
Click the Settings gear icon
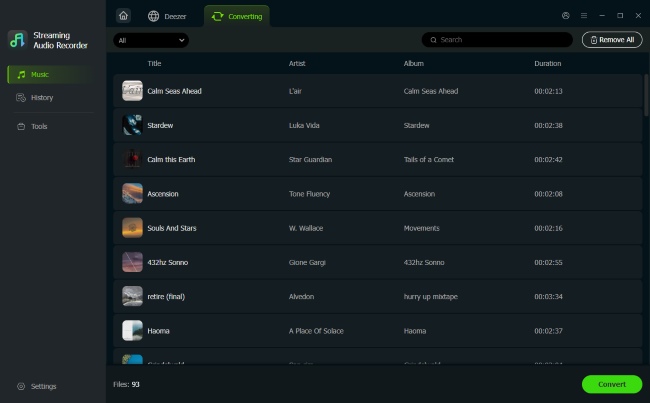[21, 386]
